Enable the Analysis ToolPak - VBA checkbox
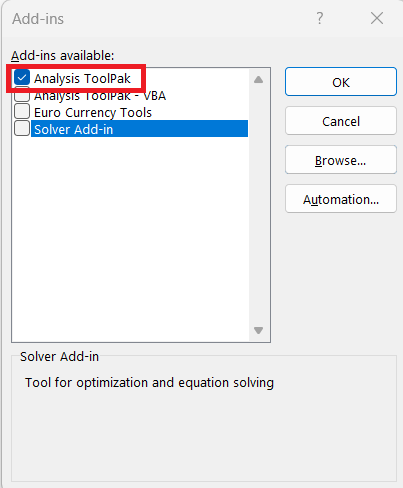This screenshot has width=403, height=488. [22, 95]
